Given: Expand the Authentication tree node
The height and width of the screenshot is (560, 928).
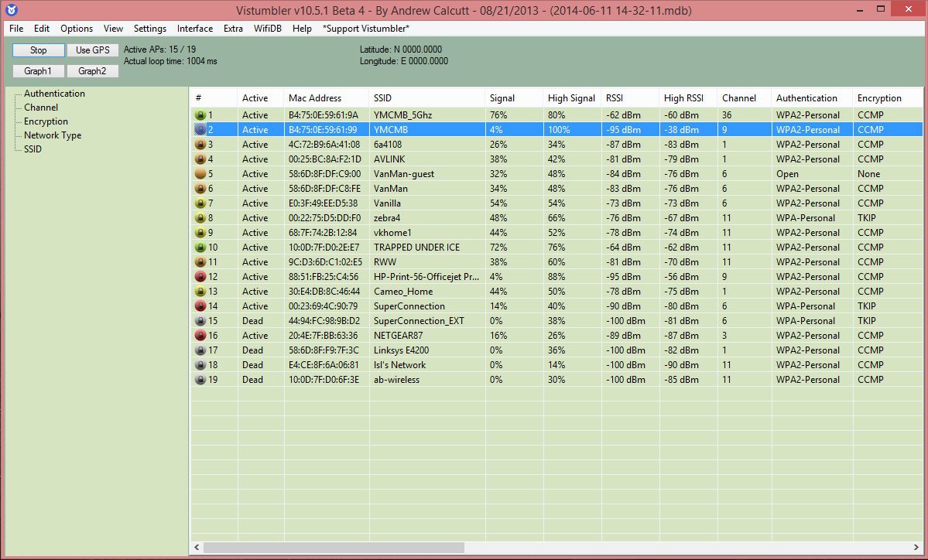Looking at the screenshot, I should pyautogui.click(x=54, y=94).
